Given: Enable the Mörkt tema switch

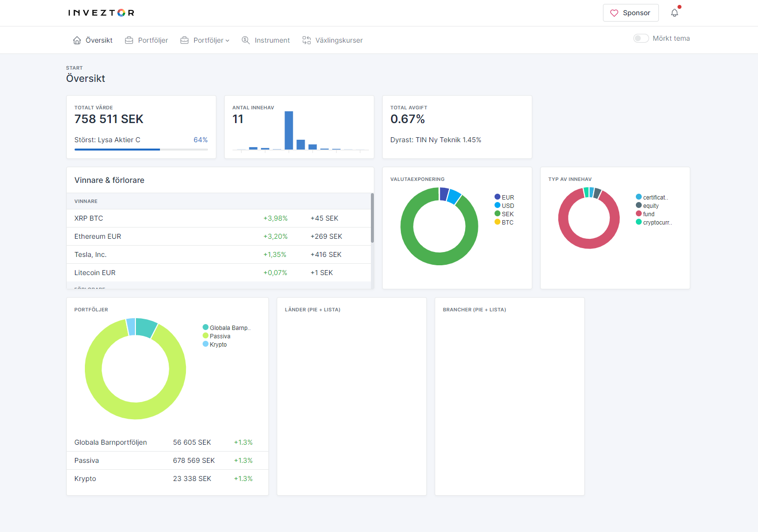Looking at the screenshot, I should [x=641, y=38].
